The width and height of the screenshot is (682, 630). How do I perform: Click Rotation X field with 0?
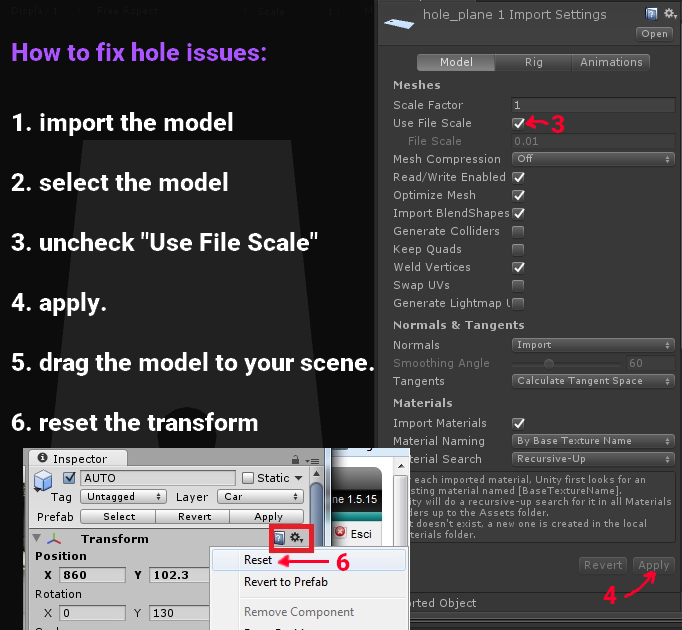[93, 613]
